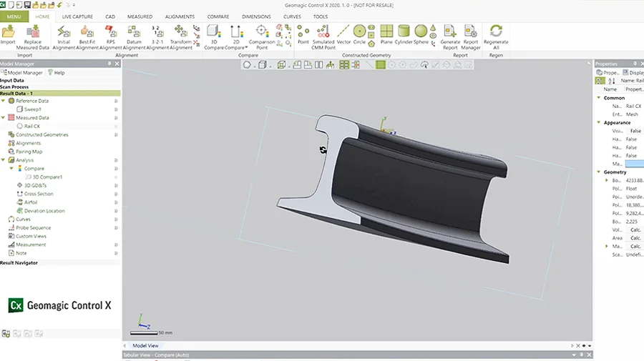Viewport: 644px width, 361px height.
Task: Switch to the ALIGNMENTS ribbon tab
Action: tap(180, 16)
